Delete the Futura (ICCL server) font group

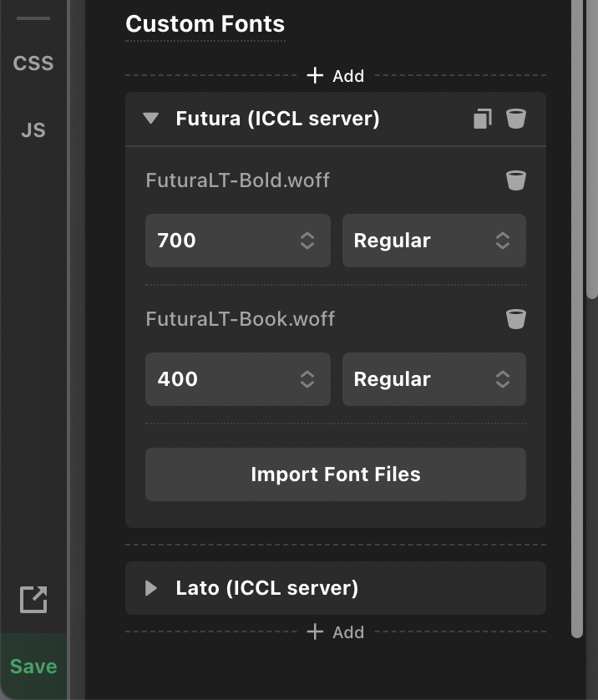coord(516,119)
